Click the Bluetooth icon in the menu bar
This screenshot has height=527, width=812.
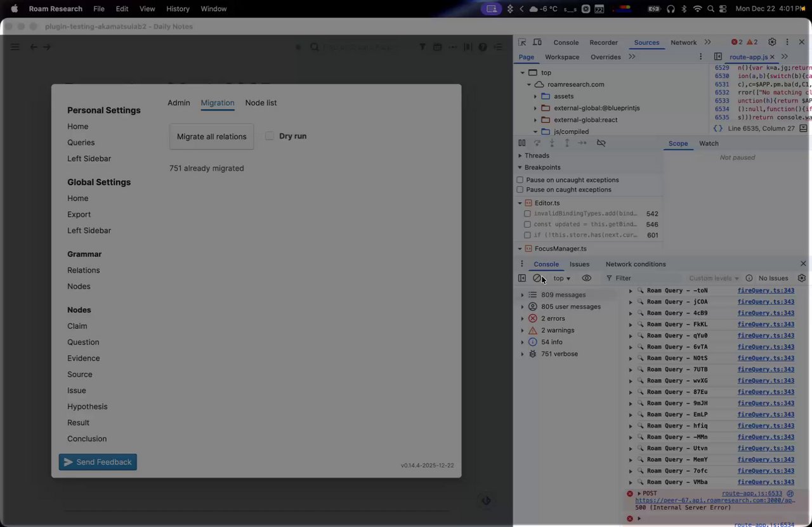[684, 9]
